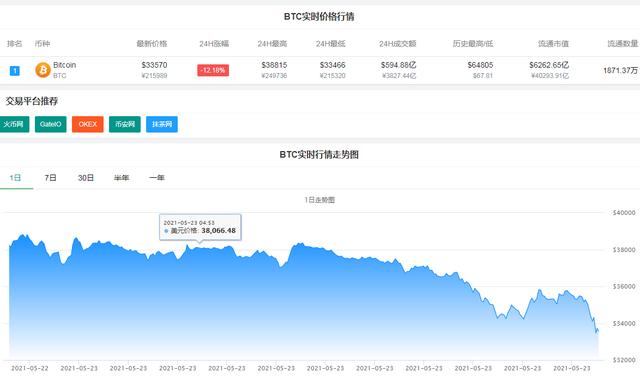Image resolution: width=640 pixels, height=378 pixels.
Task: Click the Bitcoin coin name link
Action: click(x=64, y=65)
